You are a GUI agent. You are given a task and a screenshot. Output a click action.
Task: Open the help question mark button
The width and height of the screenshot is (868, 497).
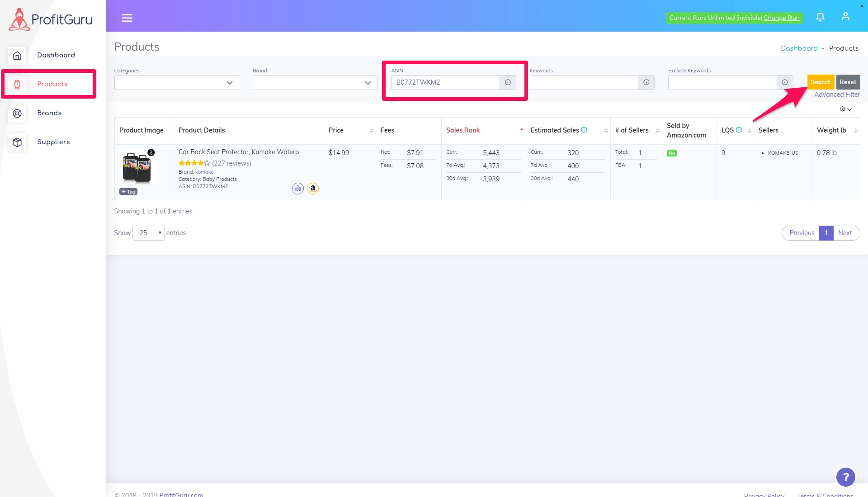click(845, 477)
